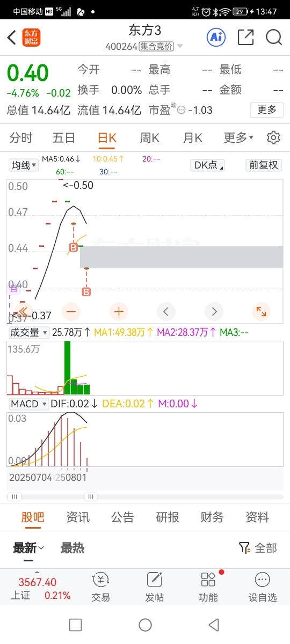Open the search magnifier icon
The image size is (290, 644).
[x=274, y=37]
